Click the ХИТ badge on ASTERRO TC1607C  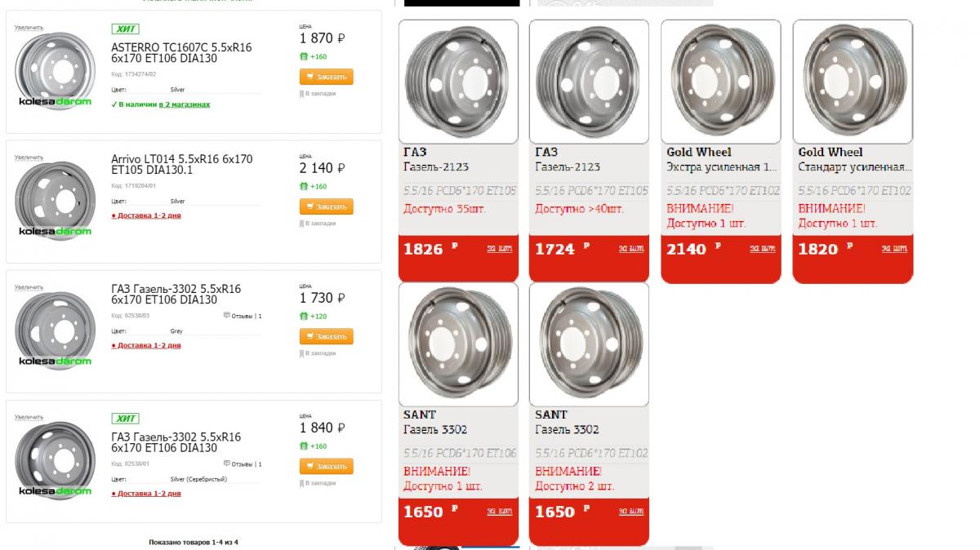[x=125, y=29]
